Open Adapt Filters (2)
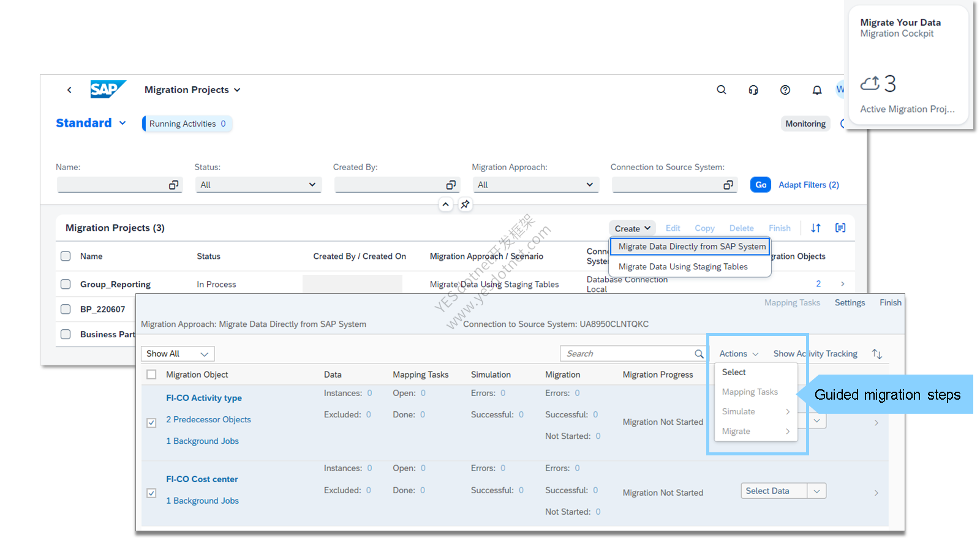This screenshot has width=980, height=538. (x=809, y=185)
